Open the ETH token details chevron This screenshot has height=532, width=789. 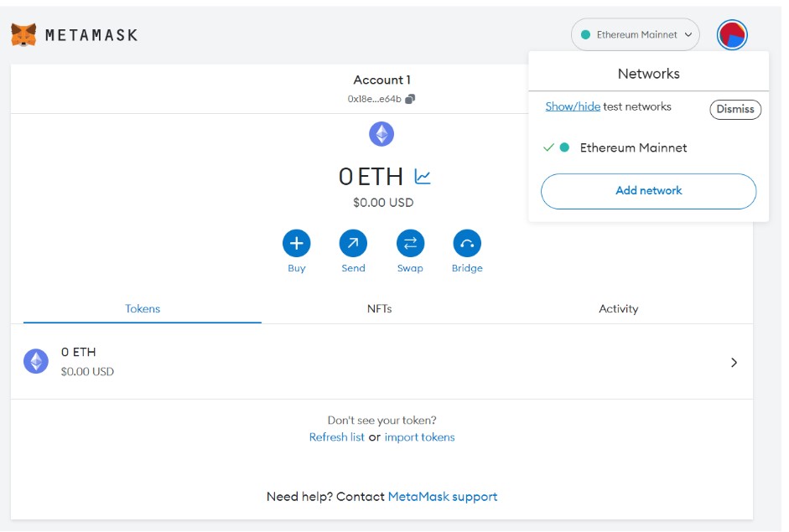734,363
